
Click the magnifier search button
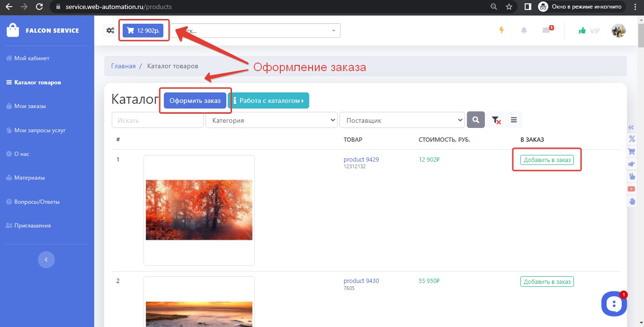point(476,120)
